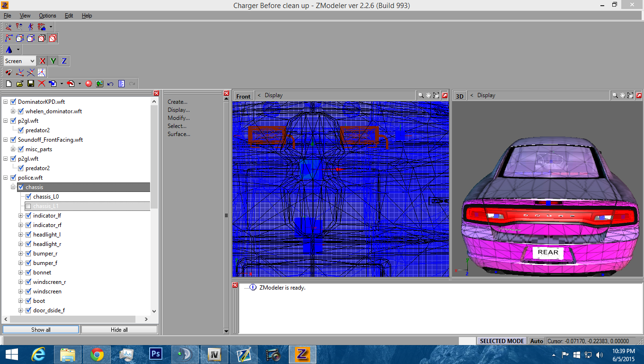
Task: Collapse the DominatorKPD.wft tree node
Action: point(6,102)
